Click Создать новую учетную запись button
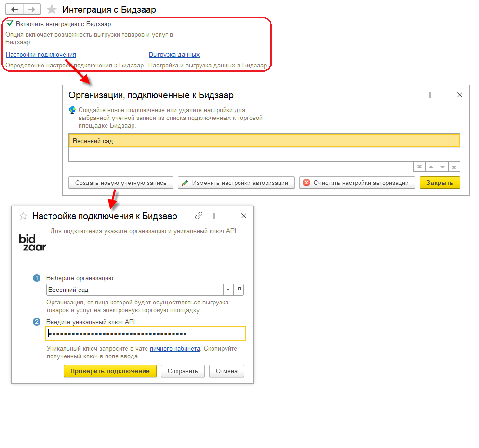Viewport: 479px width, 448px height. pos(121,183)
